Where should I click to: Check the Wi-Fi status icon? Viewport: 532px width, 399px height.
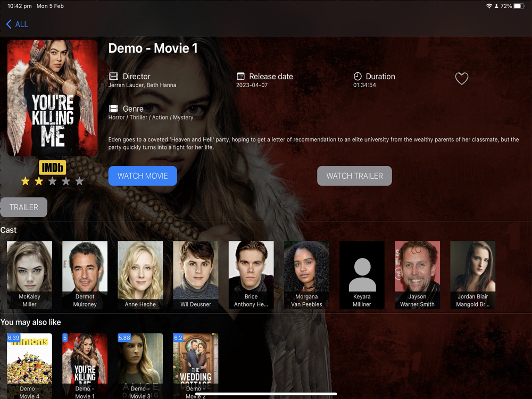(489, 6)
